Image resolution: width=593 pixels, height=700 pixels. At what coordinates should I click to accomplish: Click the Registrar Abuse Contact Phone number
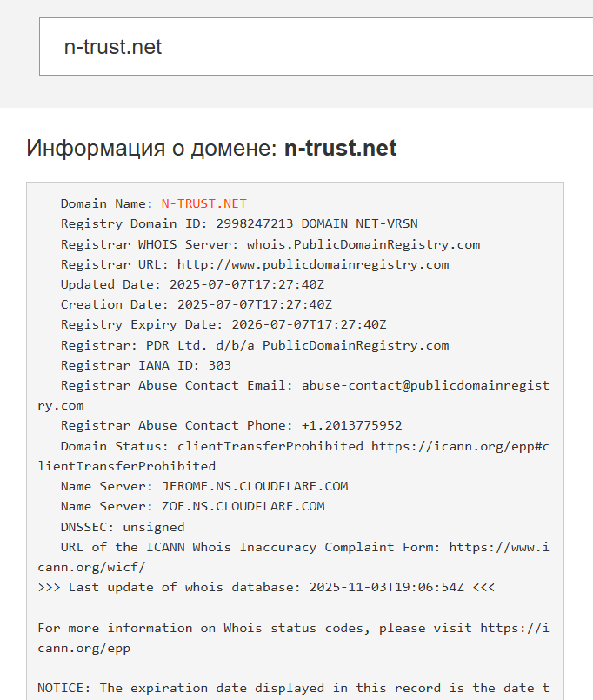tap(351, 425)
